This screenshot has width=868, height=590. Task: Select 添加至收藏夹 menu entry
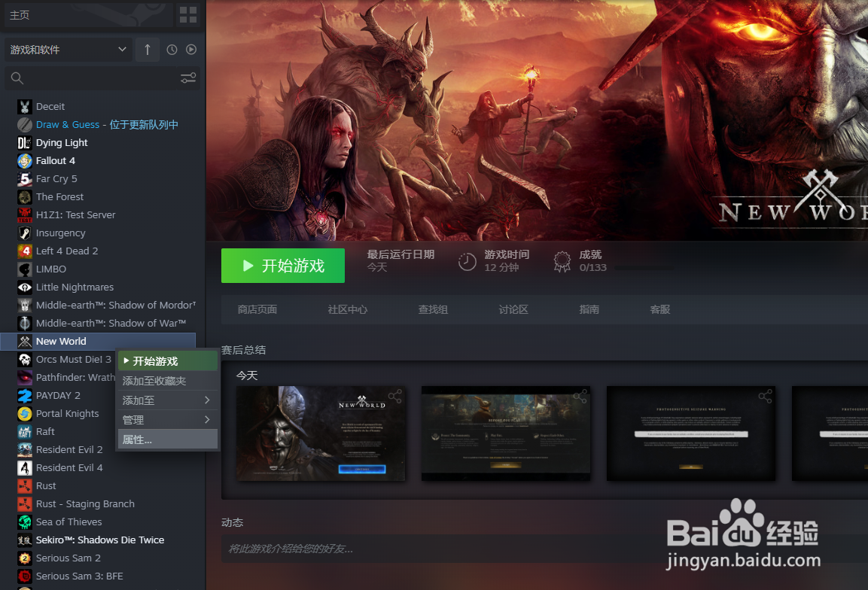pyautogui.click(x=166, y=381)
